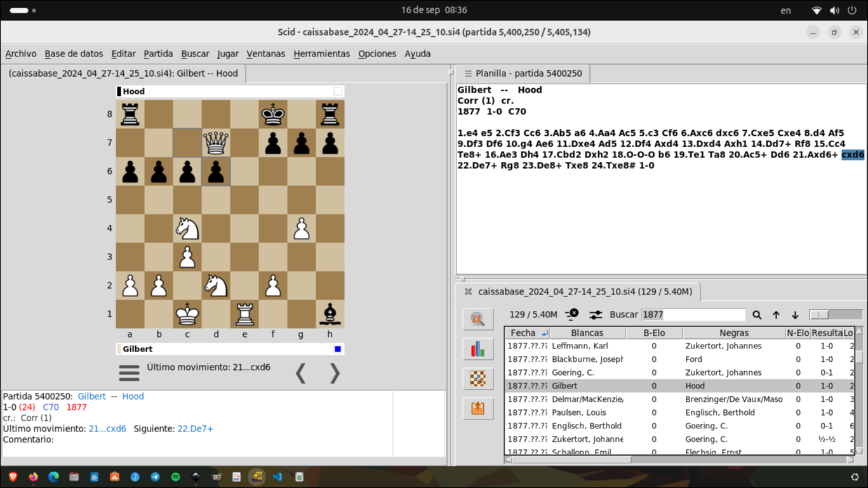Open the Jugar menu
The height and width of the screenshot is (488, 868).
tap(227, 54)
